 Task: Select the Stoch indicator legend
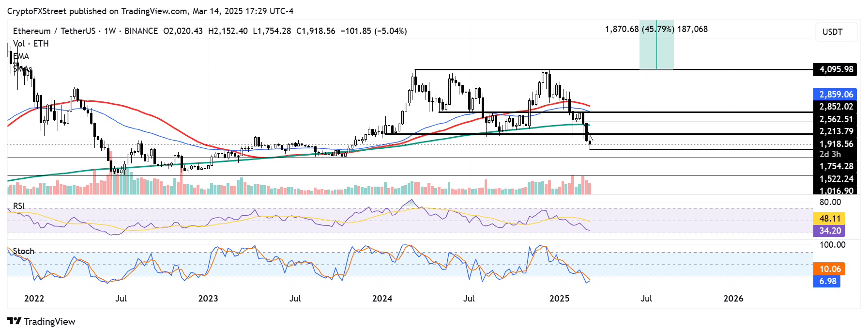coord(23,251)
